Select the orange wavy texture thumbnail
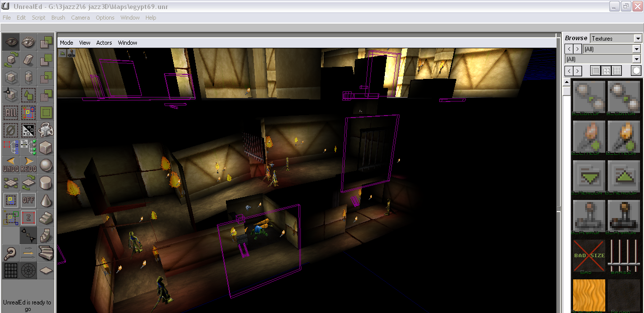The height and width of the screenshot is (313, 644). [x=589, y=295]
